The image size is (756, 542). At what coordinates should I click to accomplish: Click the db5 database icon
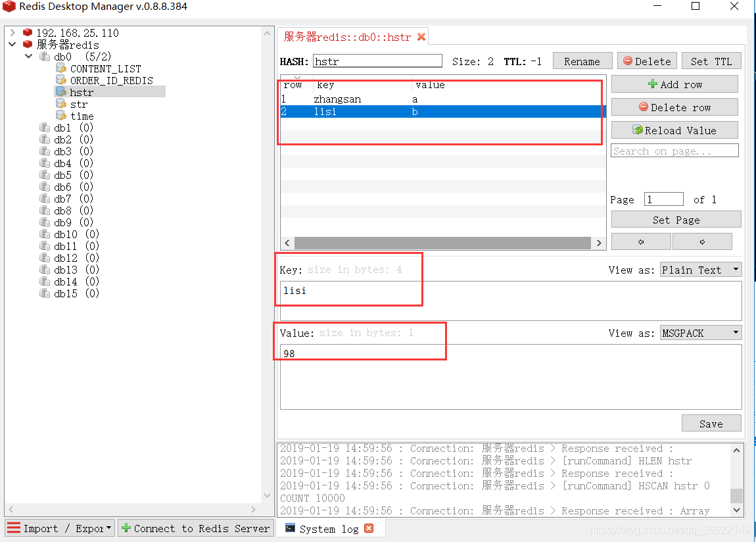45,174
